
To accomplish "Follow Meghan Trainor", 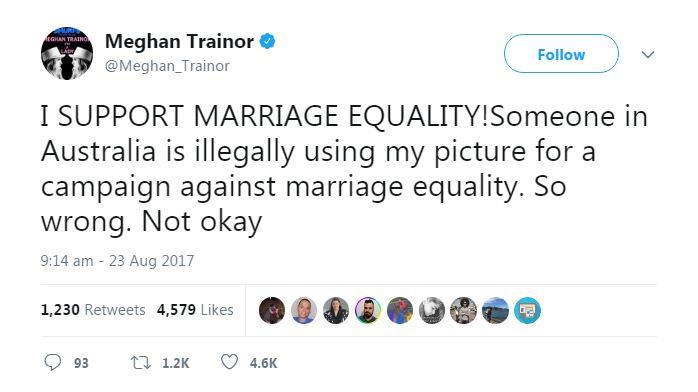I will pyautogui.click(x=561, y=54).
